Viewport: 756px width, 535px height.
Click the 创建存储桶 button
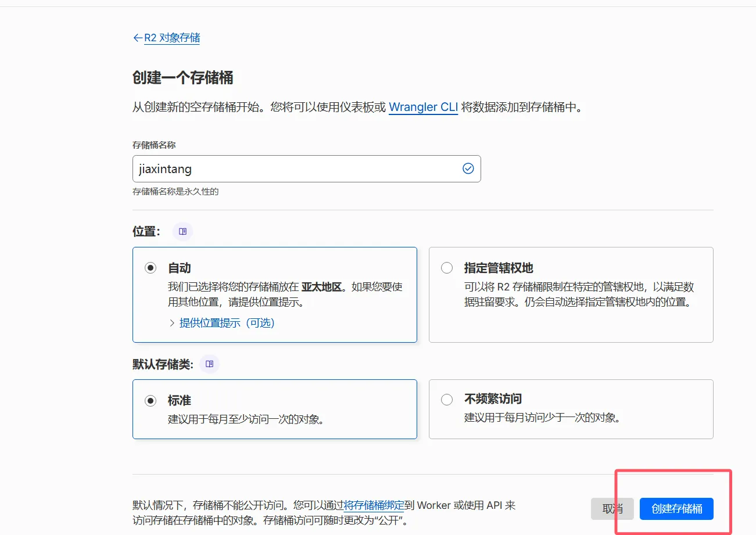(x=676, y=509)
